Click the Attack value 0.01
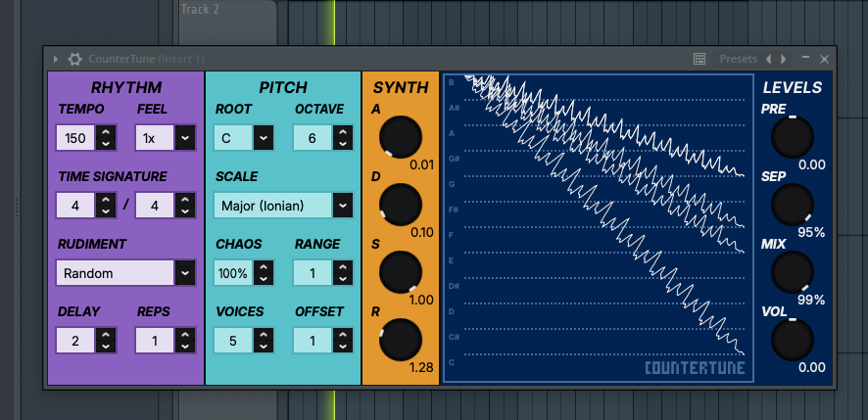Image resolution: width=868 pixels, height=420 pixels. [422, 164]
